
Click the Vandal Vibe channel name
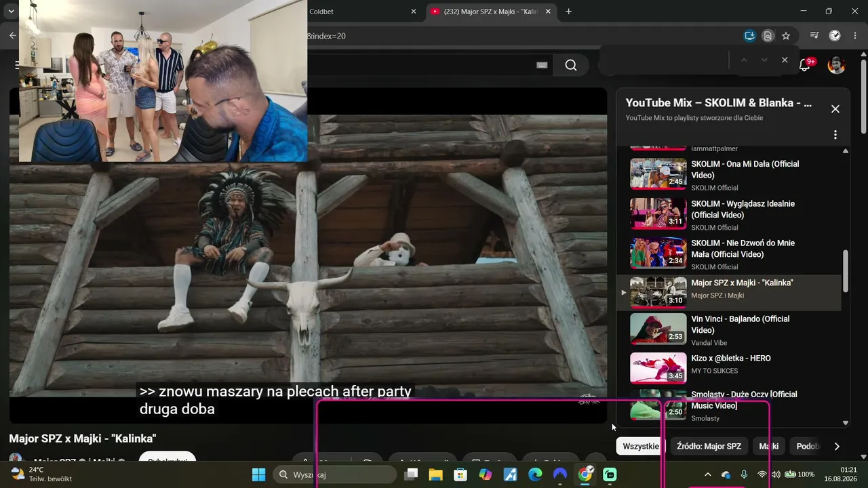pos(709,343)
